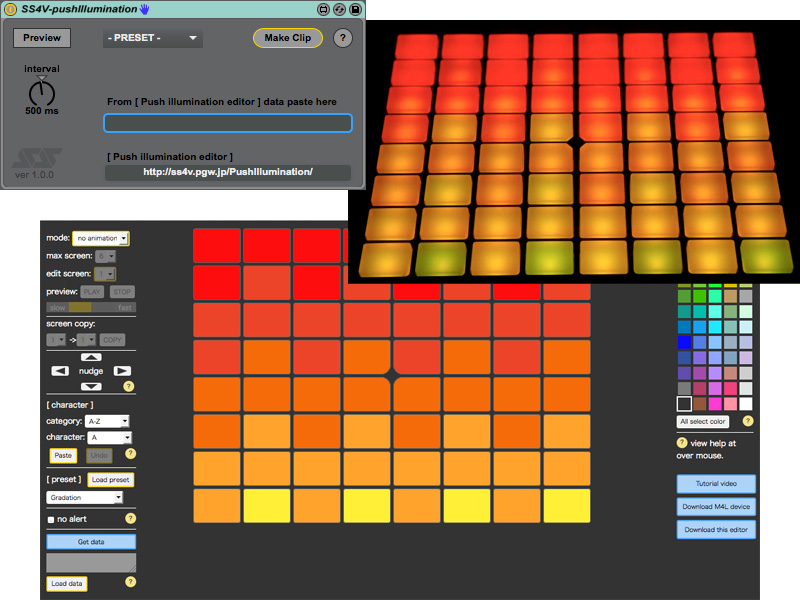Viewport: 800px width, 600px height.
Task: Click the nudge right arrow
Action: [x=122, y=371]
